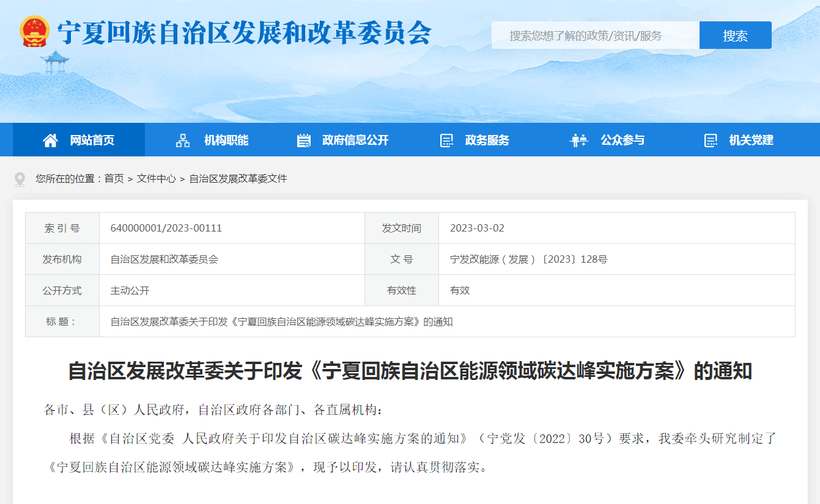Open the 网站首页 navigation tab
Image resolution: width=820 pixels, height=504 pixels.
(x=92, y=141)
